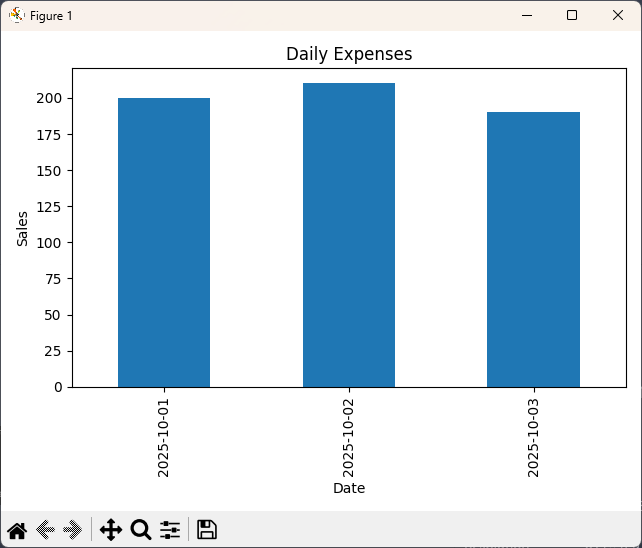
Task: Save the figure using the disk icon
Action: 207,530
